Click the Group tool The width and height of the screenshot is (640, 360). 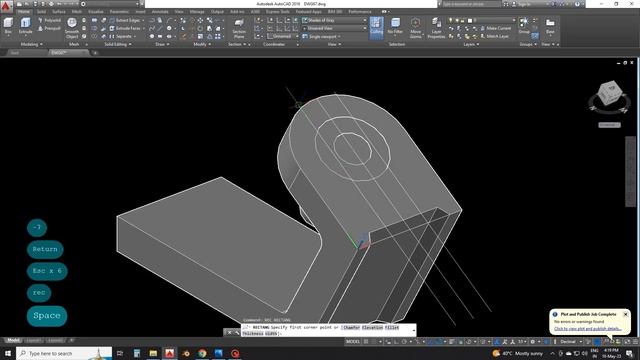[524, 26]
